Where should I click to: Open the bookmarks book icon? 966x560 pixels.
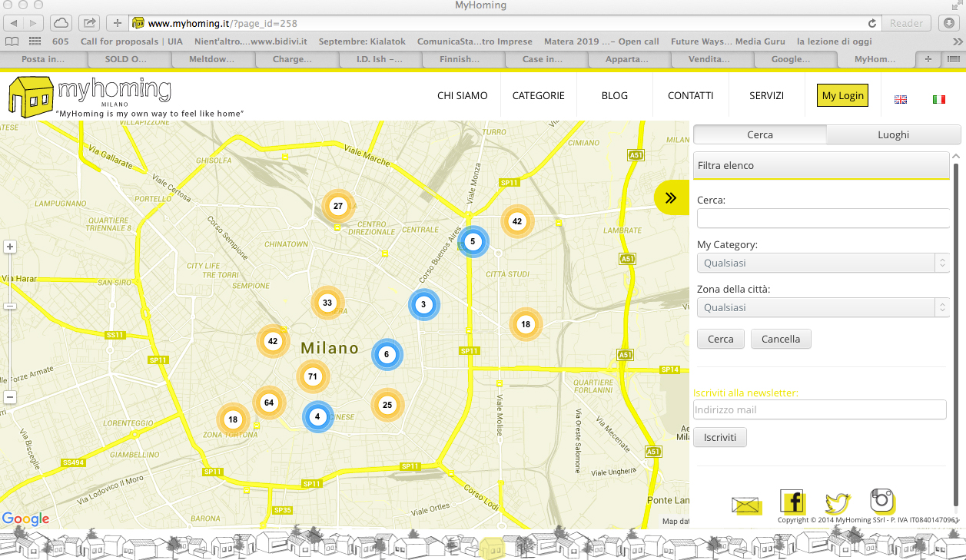tap(12, 41)
